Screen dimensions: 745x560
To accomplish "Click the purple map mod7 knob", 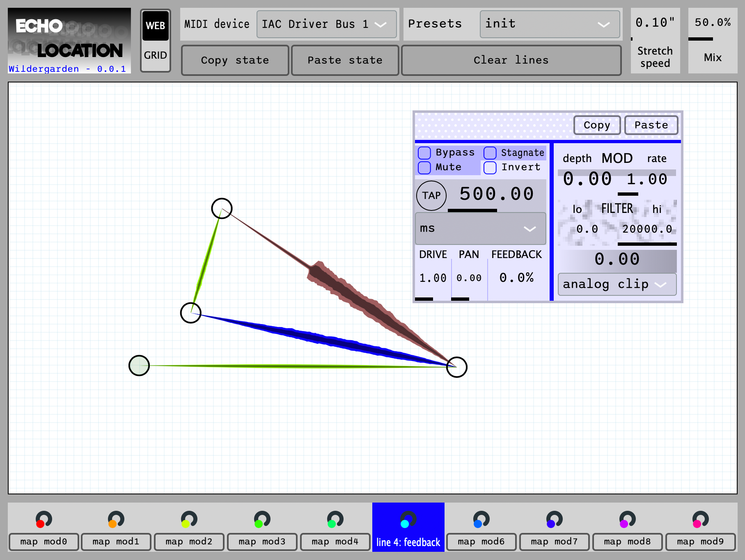I will click(554, 519).
